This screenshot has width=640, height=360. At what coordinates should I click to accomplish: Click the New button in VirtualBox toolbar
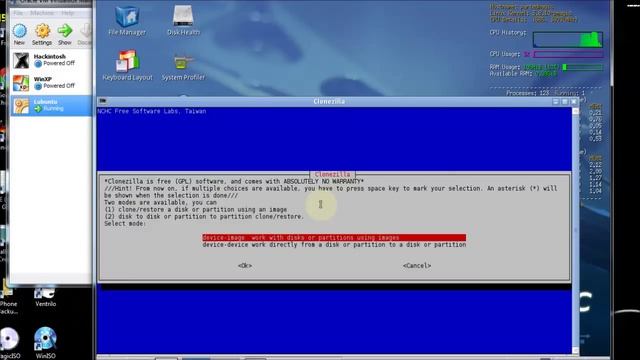19,34
